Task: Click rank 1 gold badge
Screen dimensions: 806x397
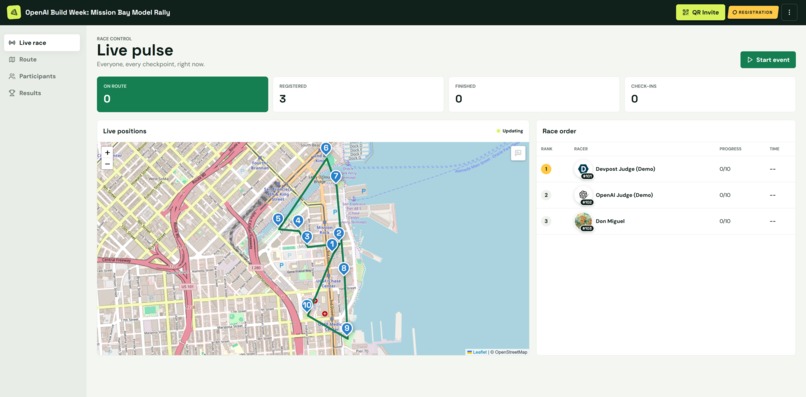Action: [x=546, y=169]
